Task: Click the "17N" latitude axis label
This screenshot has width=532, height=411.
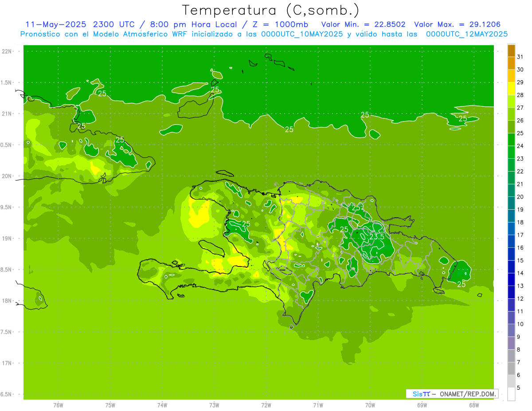Action: pyautogui.click(x=7, y=363)
